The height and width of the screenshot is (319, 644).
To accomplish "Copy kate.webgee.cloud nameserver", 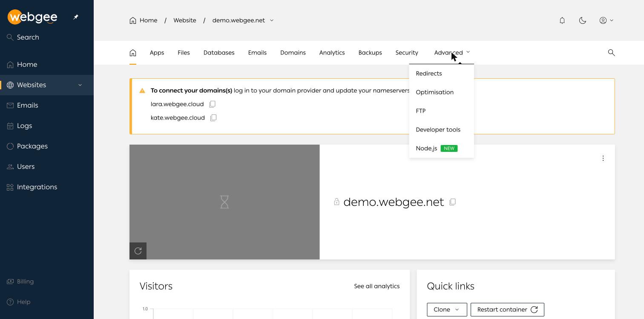I will pyautogui.click(x=213, y=118).
